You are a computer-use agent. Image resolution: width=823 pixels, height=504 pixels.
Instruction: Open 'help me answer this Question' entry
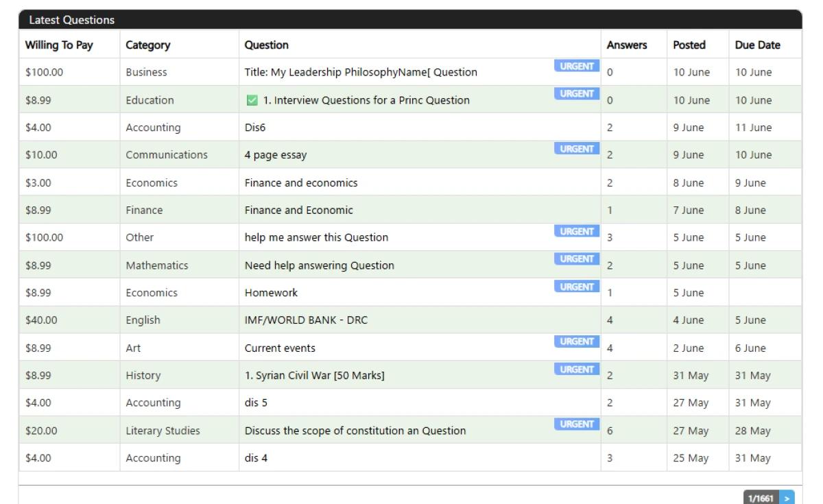coord(316,238)
